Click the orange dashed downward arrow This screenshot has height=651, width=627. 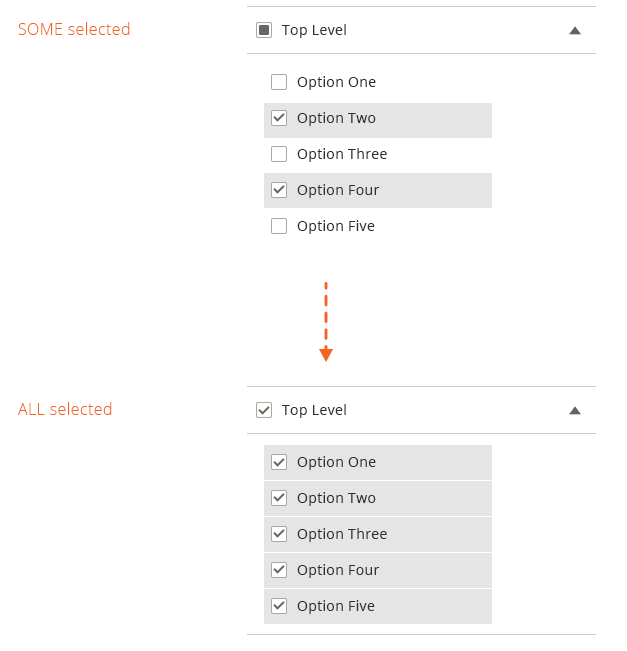click(325, 322)
